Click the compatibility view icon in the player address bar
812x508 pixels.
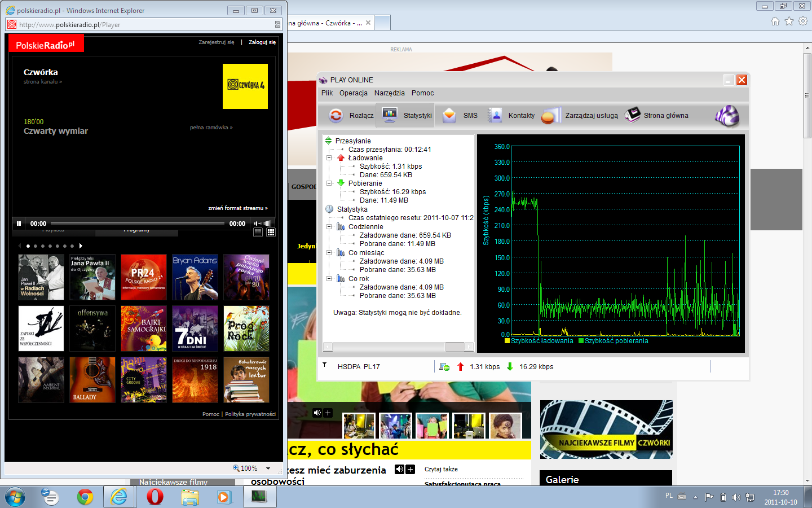pyautogui.click(x=277, y=25)
